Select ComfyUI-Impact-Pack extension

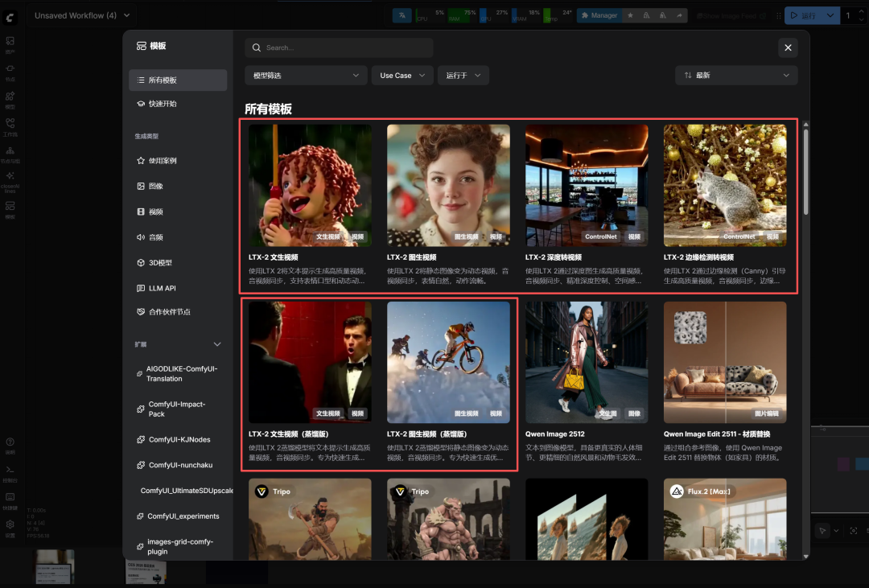178,409
